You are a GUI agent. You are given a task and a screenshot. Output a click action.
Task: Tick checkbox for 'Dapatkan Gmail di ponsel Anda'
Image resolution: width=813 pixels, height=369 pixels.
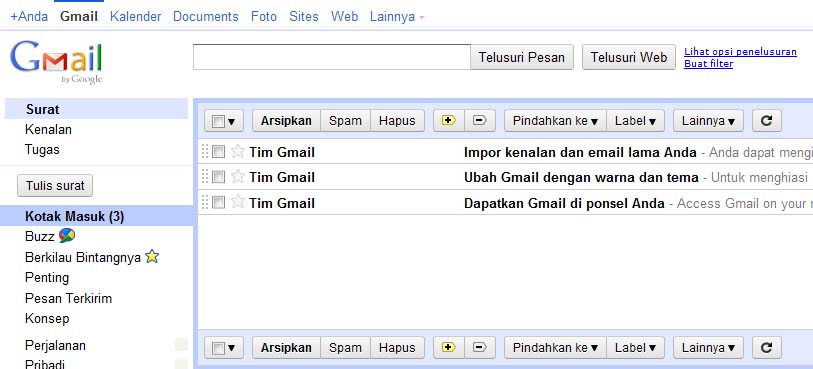[x=219, y=202]
